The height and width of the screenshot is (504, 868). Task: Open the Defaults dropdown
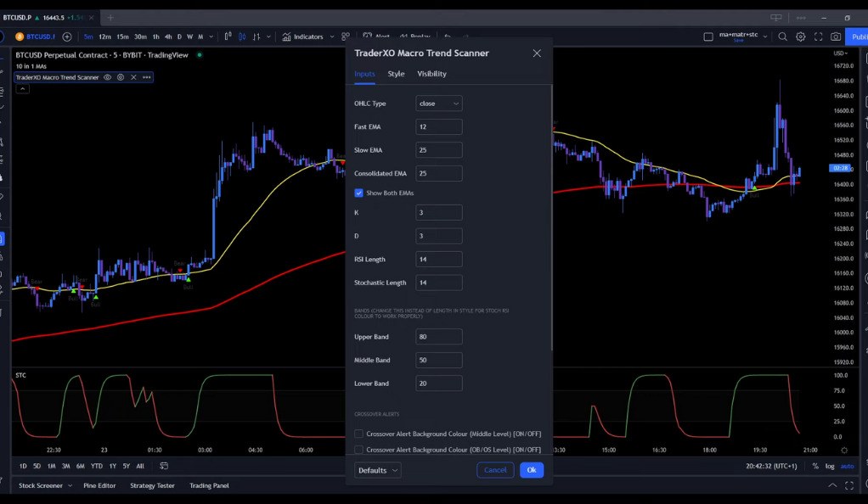[x=378, y=470]
